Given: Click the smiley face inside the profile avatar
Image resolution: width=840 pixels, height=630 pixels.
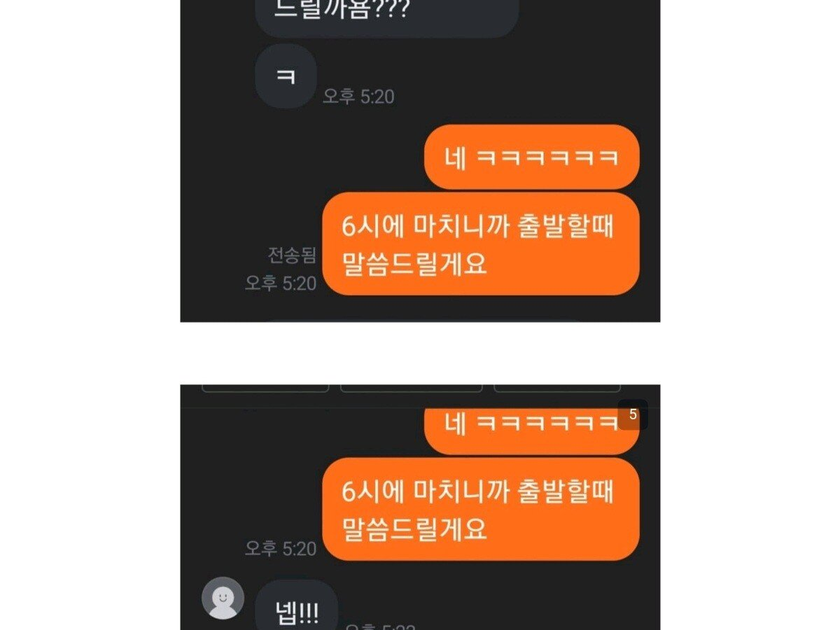Looking at the screenshot, I should (x=223, y=598).
